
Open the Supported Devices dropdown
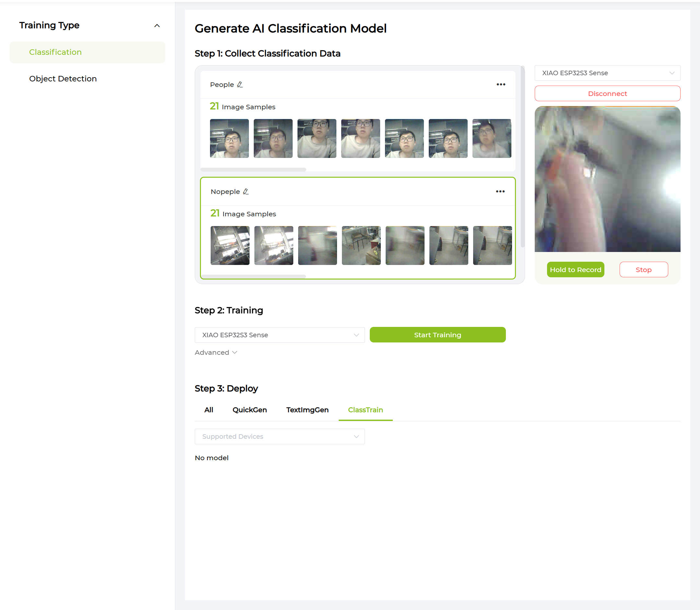(280, 437)
